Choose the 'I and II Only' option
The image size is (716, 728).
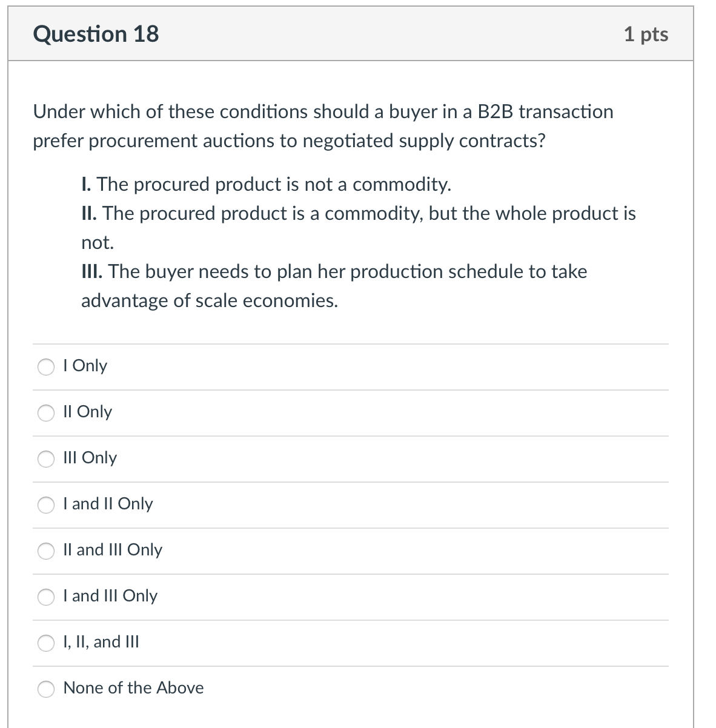click(46, 505)
